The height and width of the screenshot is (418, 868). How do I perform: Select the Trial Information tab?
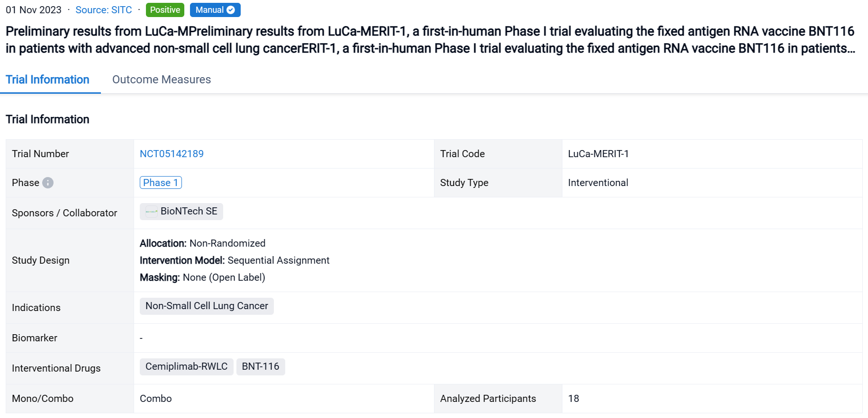47,80
